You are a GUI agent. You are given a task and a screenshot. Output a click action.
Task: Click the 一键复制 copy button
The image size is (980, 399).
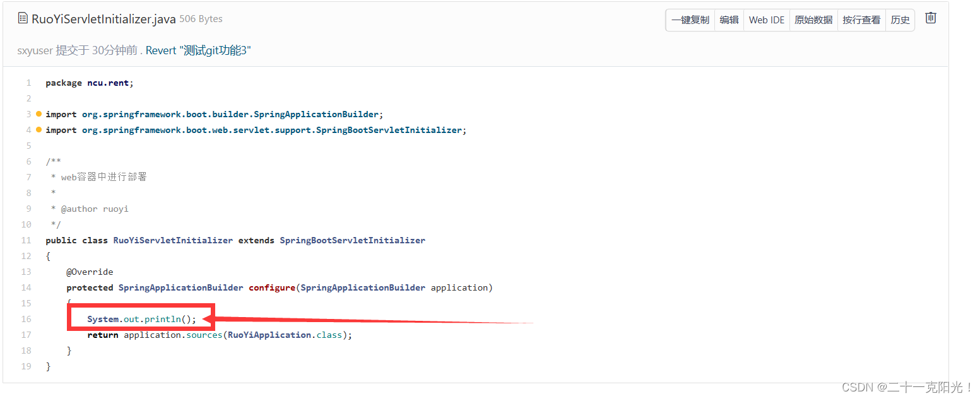tap(690, 20)
